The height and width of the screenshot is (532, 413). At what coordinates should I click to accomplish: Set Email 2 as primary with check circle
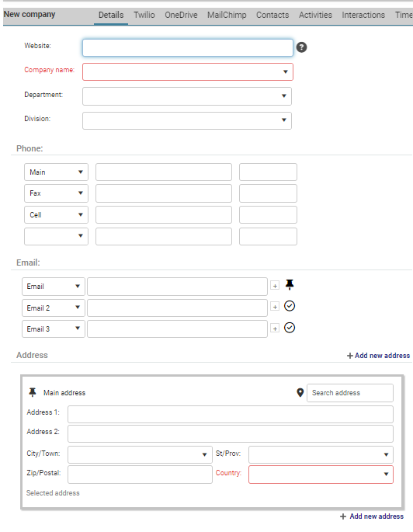[x=290, y=306]
